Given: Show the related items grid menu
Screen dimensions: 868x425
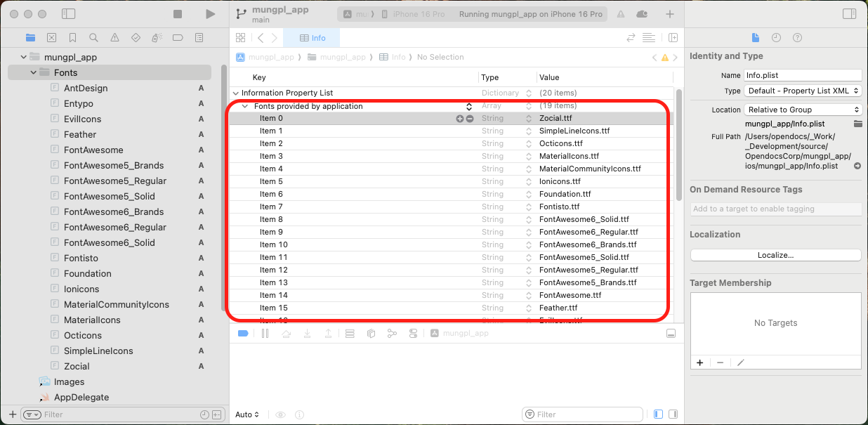Looking at the screenshot, I should point(240,38).
